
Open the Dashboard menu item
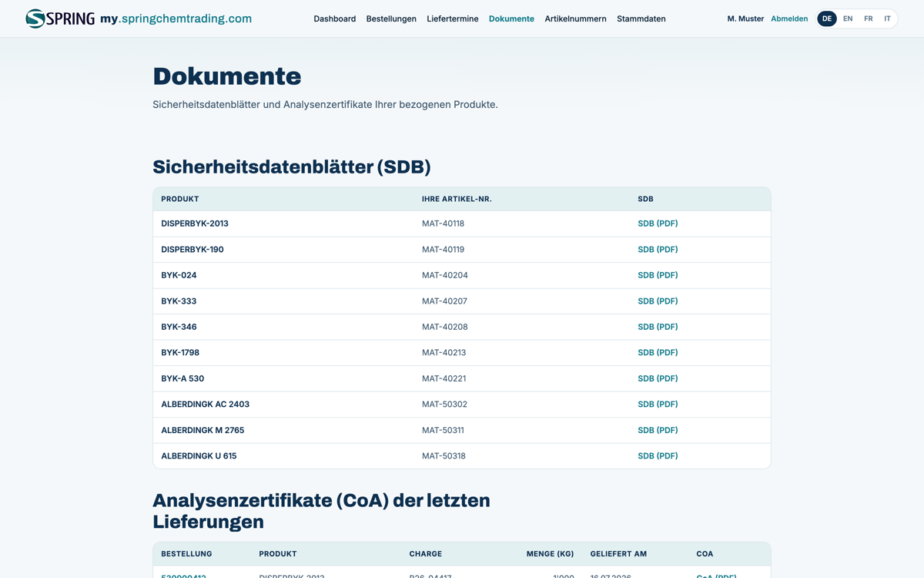pos(334,18)
